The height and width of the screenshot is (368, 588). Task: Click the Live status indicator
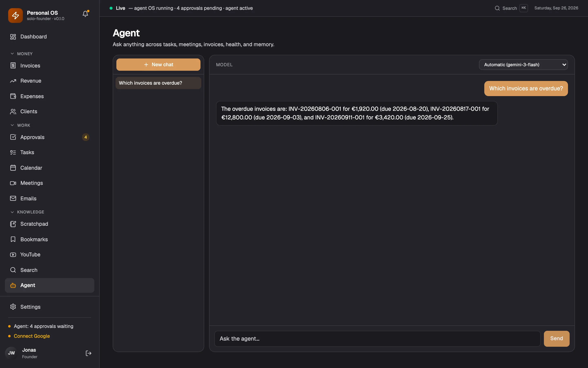(118, 8)
